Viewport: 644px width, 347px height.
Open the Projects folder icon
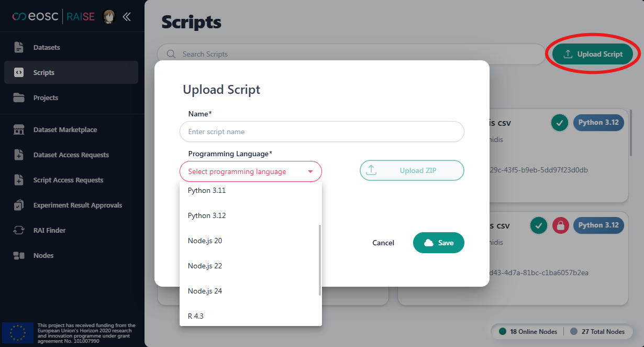pyautogui.click(x=19, y=97)
